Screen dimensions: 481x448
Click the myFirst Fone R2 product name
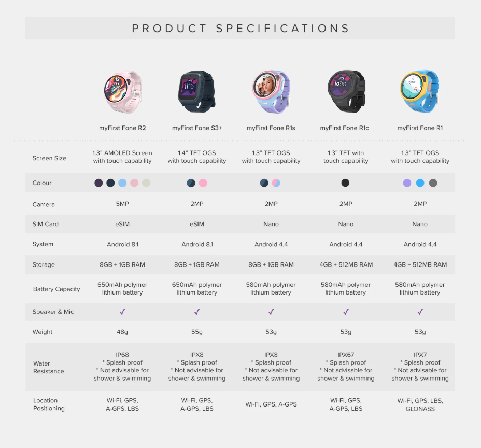click(x=122, y=128)
